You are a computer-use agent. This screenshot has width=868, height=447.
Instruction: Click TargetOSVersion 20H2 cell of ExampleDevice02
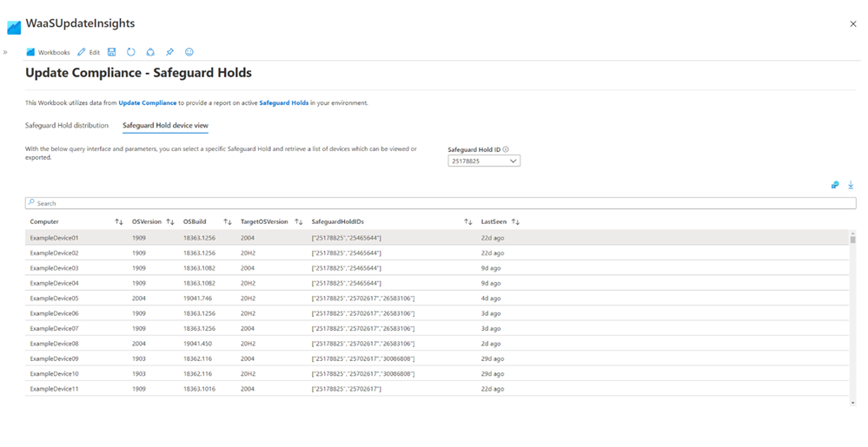[x=248, y=253]
